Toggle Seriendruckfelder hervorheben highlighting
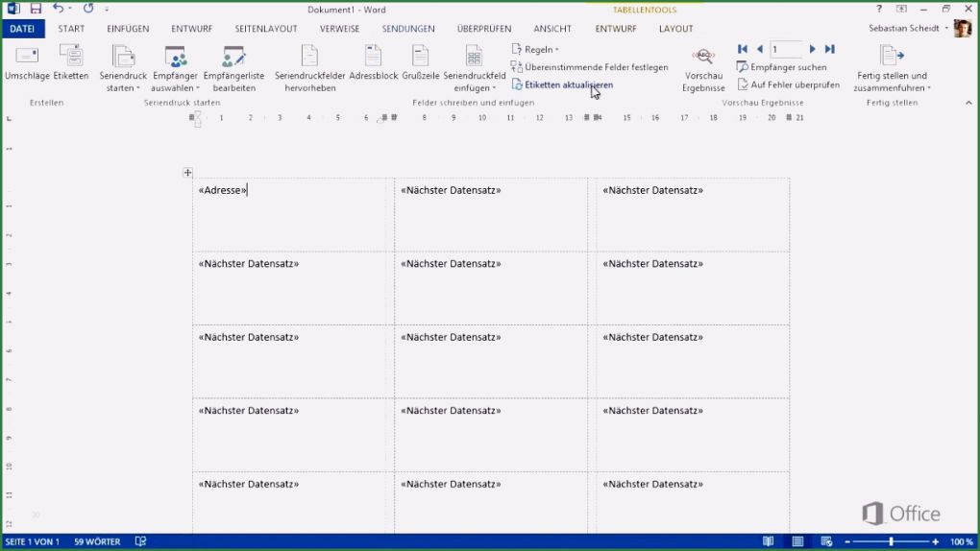 (309, 67)
